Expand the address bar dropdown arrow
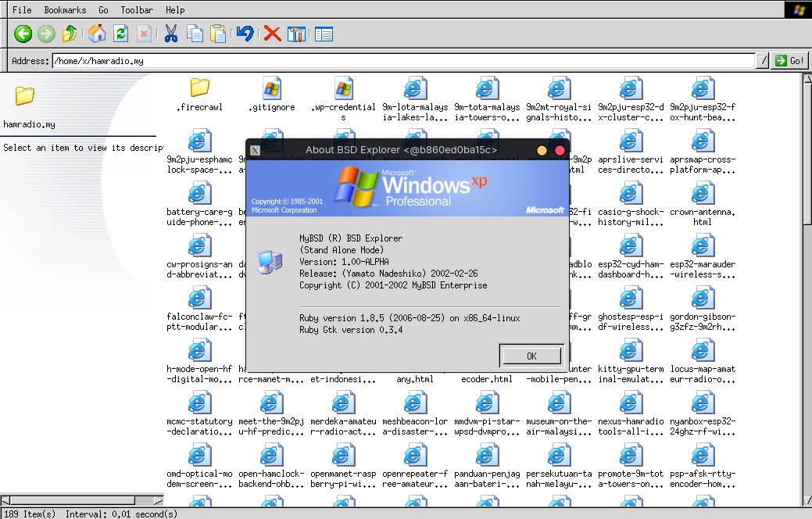The height and width of the screenshot is (519, 812). (x=762, y=61)
